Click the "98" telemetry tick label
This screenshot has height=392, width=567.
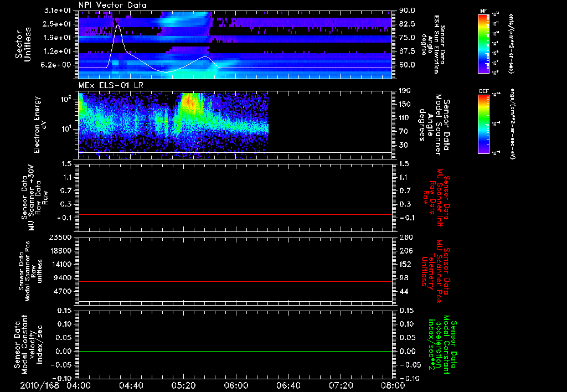tap(404, 278)
